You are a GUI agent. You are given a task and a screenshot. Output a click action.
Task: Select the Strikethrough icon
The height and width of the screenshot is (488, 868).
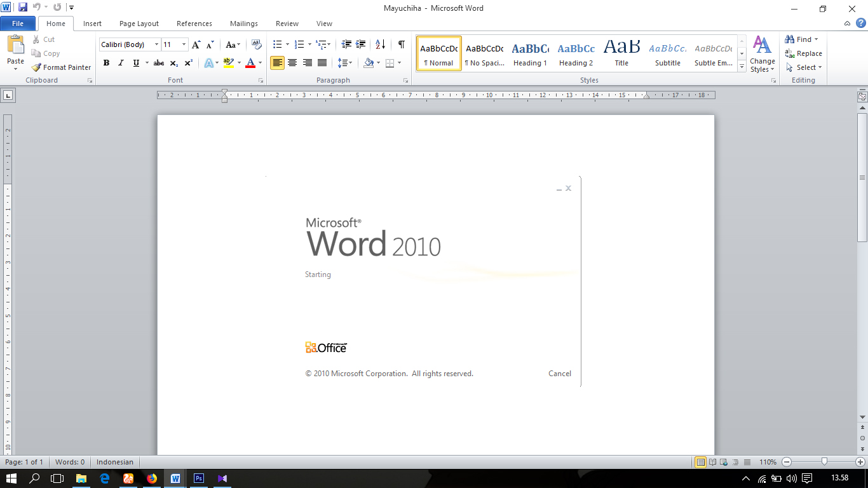(x=158, y=63)
